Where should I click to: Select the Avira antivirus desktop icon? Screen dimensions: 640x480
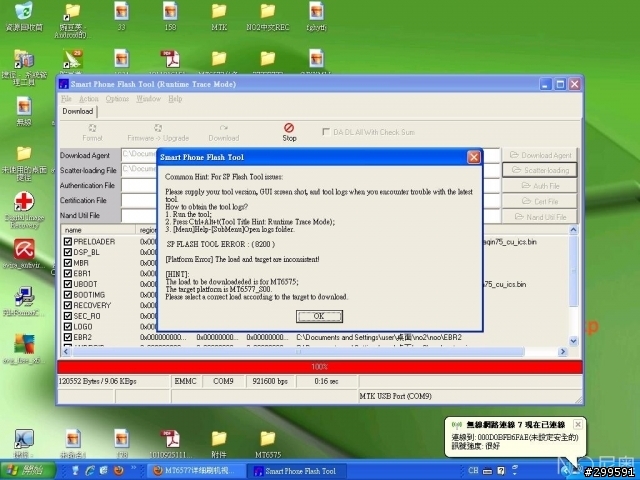point(24,249)
